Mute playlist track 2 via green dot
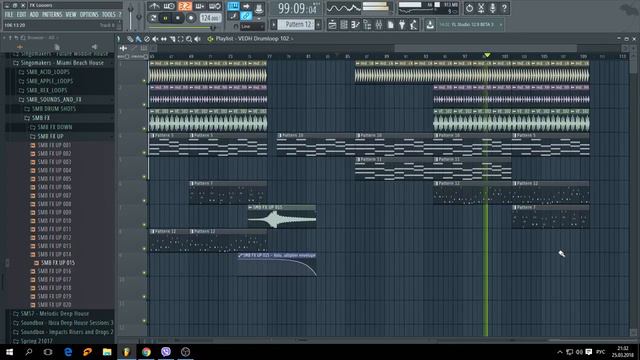The height and width of the screenshot is (360, 640). (144, 104)
